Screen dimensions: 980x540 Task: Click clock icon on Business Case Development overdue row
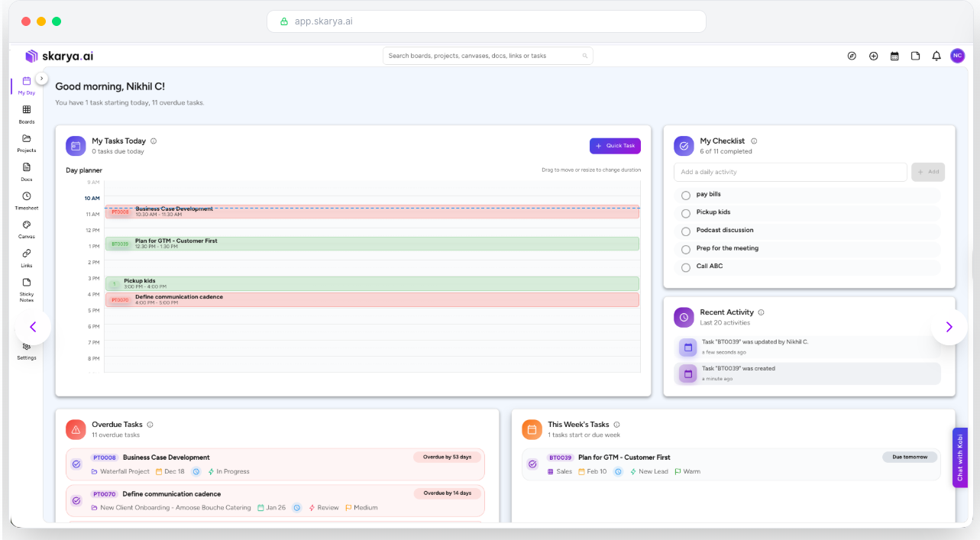pyautogui.click(x=196, y=471)
